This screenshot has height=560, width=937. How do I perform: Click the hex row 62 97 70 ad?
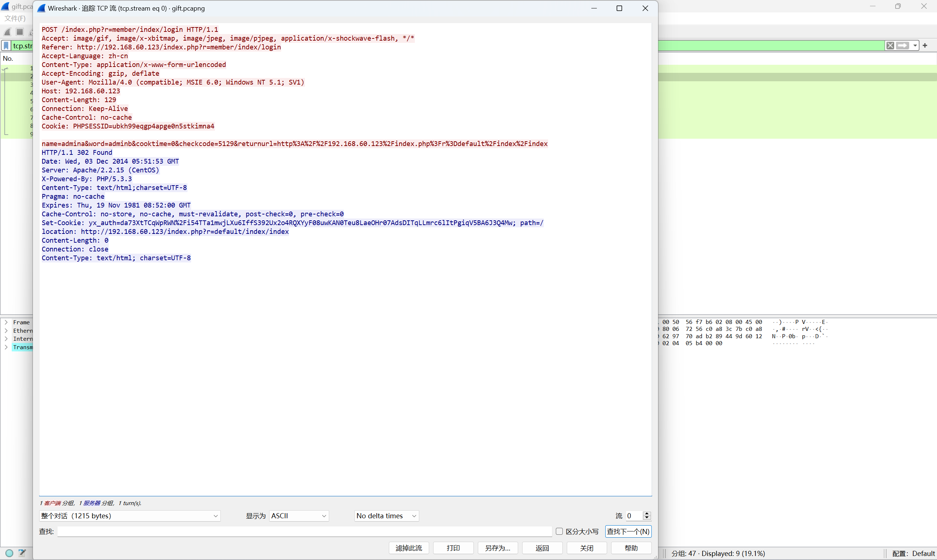tap(712, 336)
